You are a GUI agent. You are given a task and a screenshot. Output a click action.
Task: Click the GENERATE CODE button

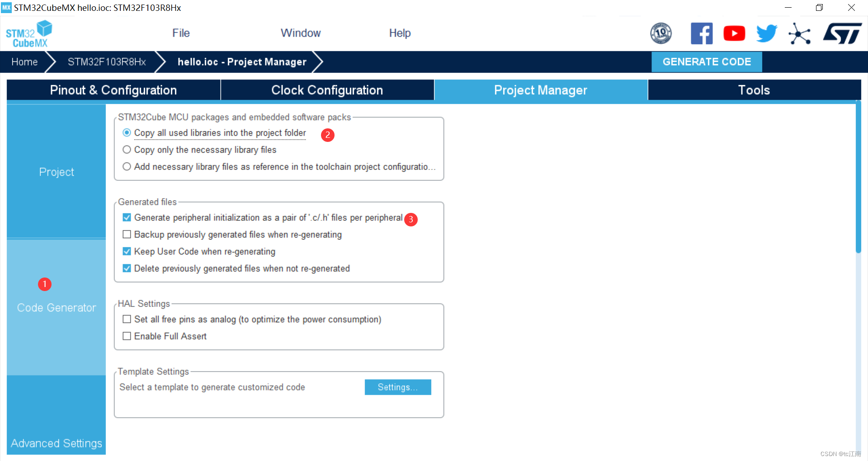coord(707,62)
